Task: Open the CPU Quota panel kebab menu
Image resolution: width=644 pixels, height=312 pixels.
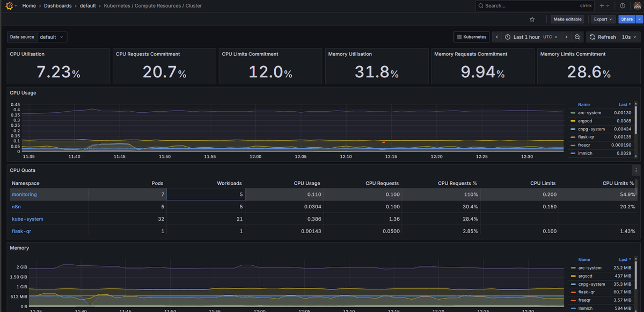Action: pyautogui.click(x=635, y=170)
